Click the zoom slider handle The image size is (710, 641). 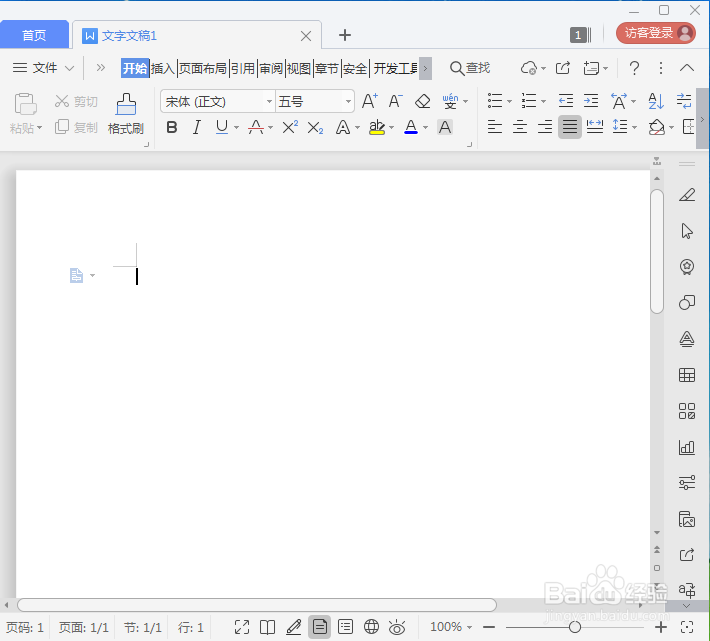(x=575, y=627)
